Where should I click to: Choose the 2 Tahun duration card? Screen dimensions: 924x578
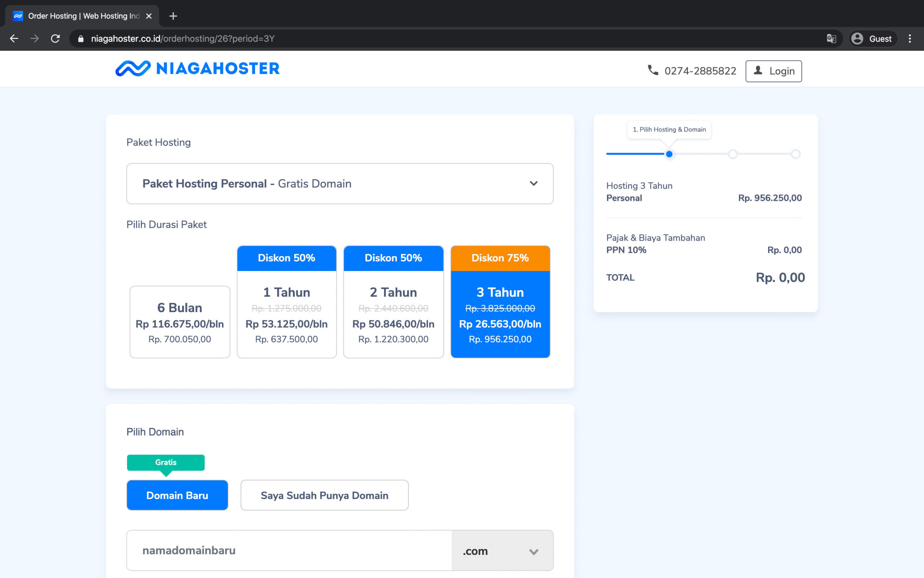(x=394, y=302)
